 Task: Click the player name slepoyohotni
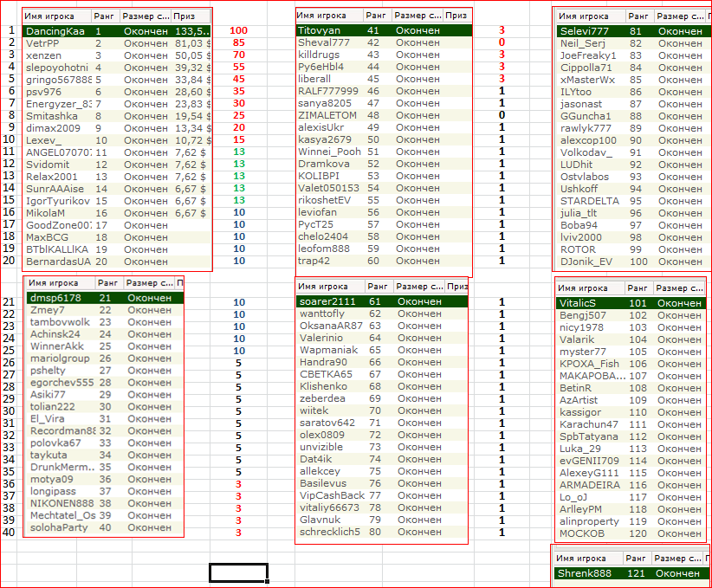click(x=57, y=68)
